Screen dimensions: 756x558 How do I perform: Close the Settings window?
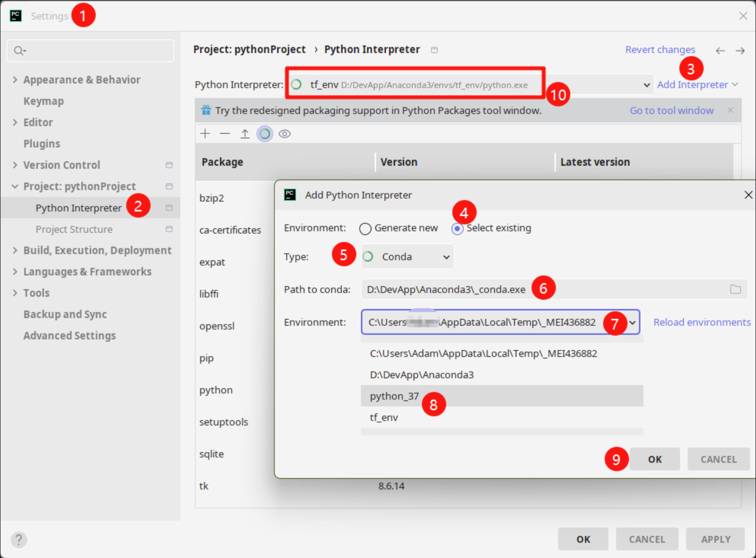[x=743, y=16]
